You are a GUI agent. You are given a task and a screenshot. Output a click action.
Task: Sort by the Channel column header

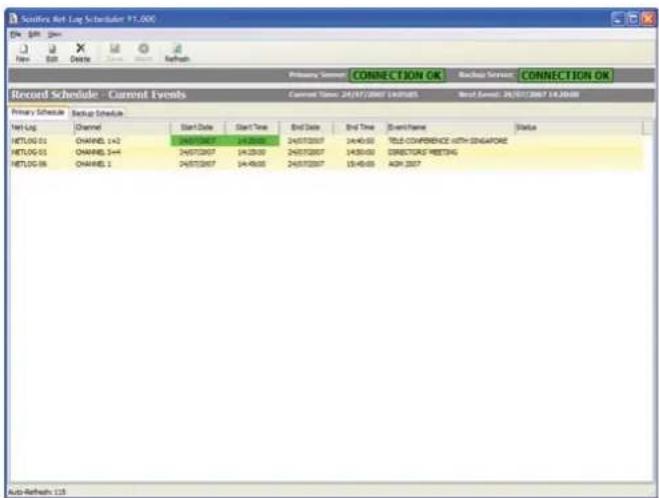(122, 127)
